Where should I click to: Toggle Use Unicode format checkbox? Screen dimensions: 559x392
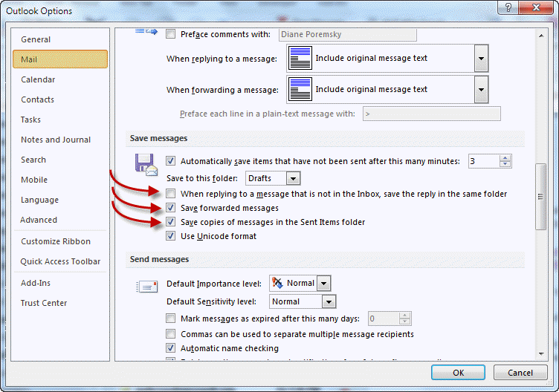(x=171, y=236)
